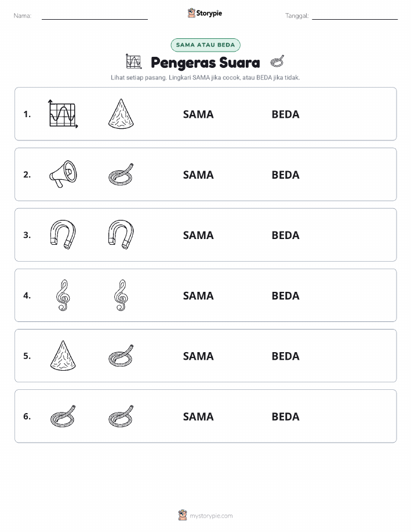
Task: Click the Storypie bear logo at top
Action: coord(192,13)
